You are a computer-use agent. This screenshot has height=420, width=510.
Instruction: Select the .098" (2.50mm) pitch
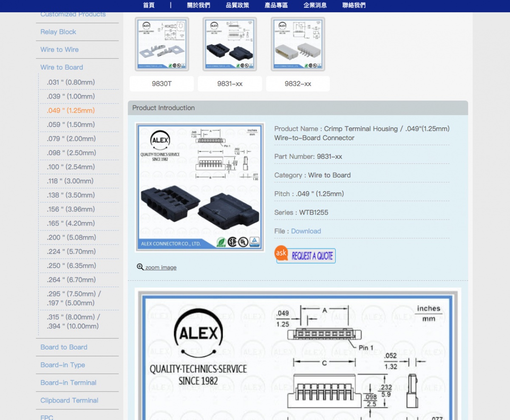pos(71,153)
